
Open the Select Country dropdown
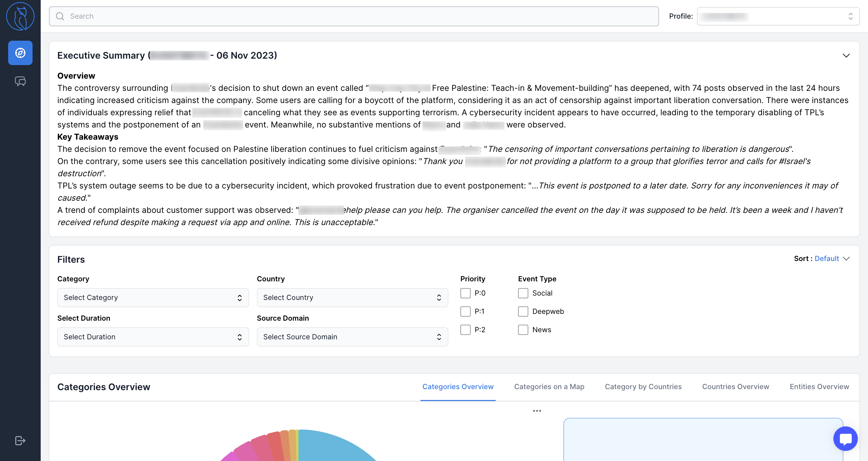(x=352, y=298)
